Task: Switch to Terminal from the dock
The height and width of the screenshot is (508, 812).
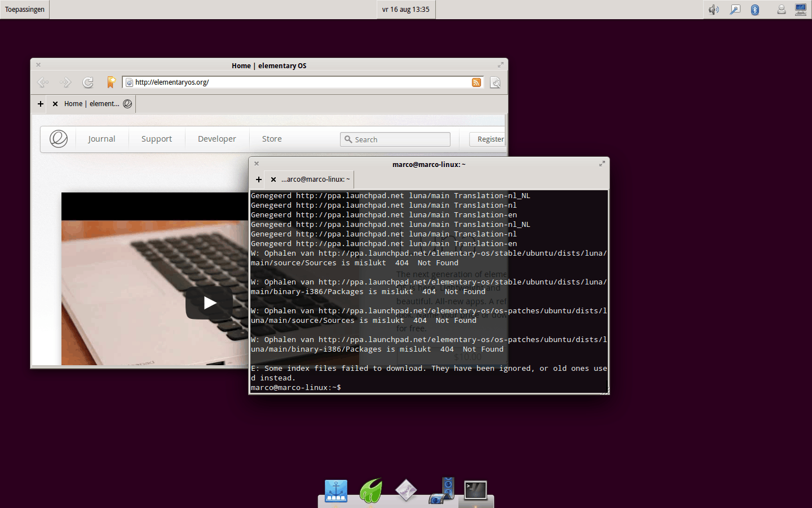Action: [x=476, y=491]
